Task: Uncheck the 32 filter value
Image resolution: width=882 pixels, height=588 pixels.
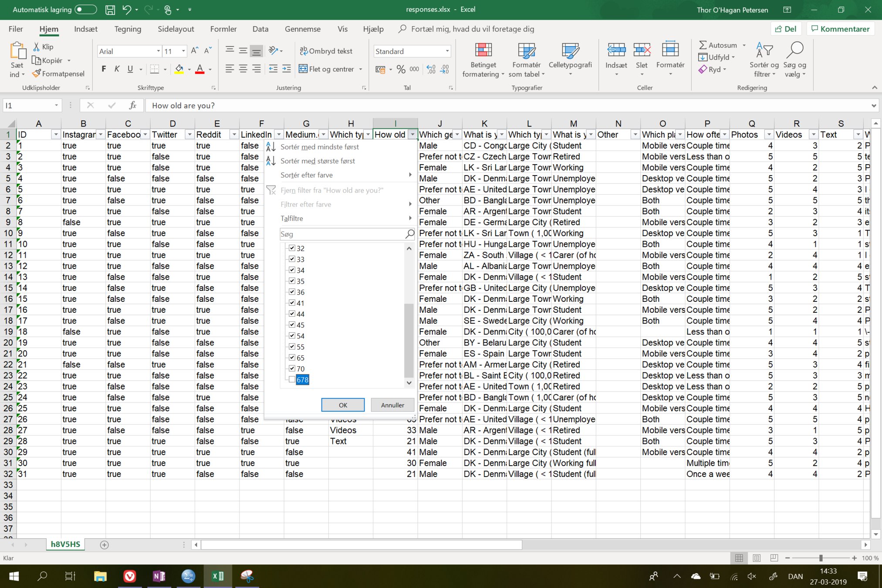Action: tap(292, 248)
